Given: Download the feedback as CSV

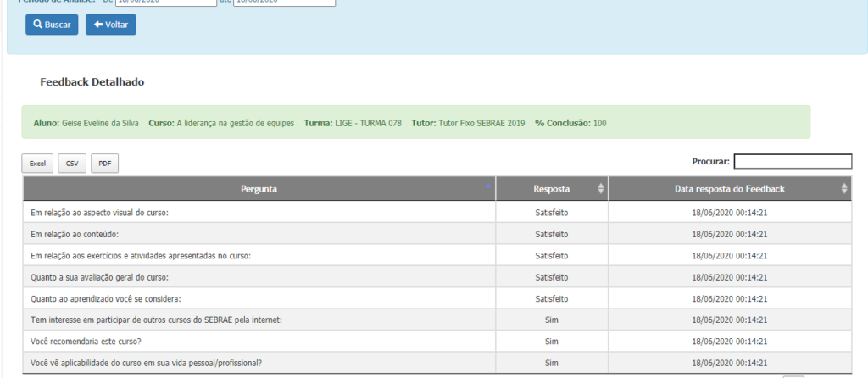Looking at the screenshot, I should click(x=72, y=164).
